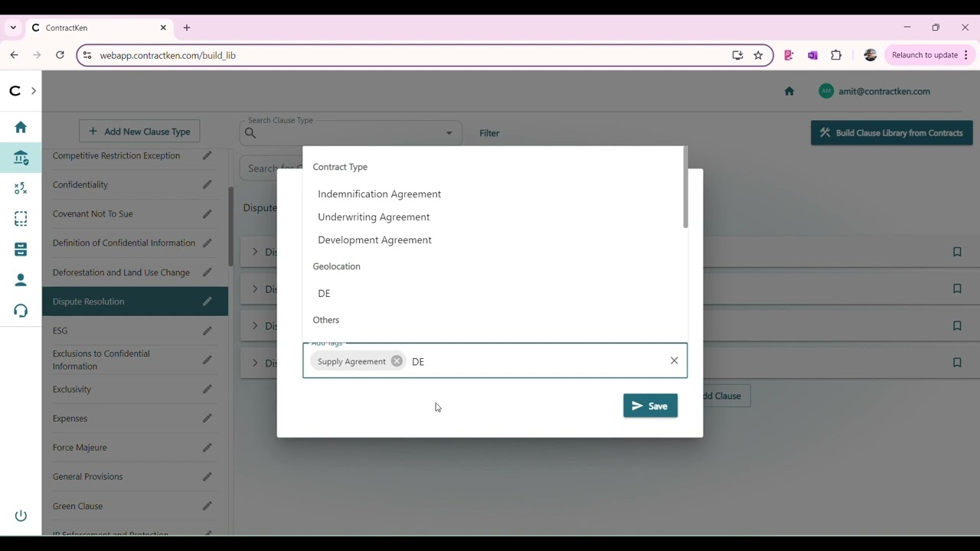Click Add New Clause Type button
This screenshot has width=980, height=551.
click(x=139, y=132)
